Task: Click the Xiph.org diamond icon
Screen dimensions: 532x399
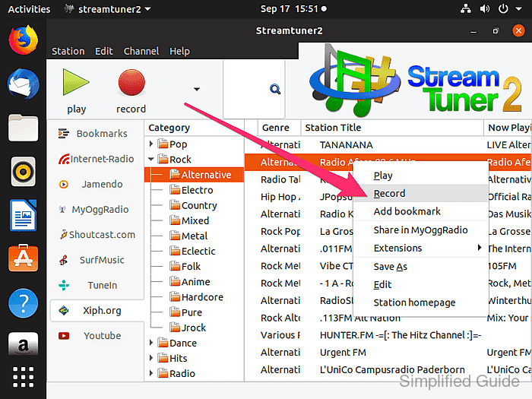Action: 63,310
